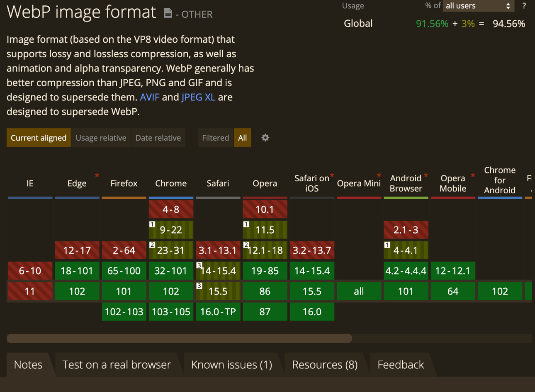Select the Opera Mini 'all' cell
The image size is (535, 392).
(359, 291)
